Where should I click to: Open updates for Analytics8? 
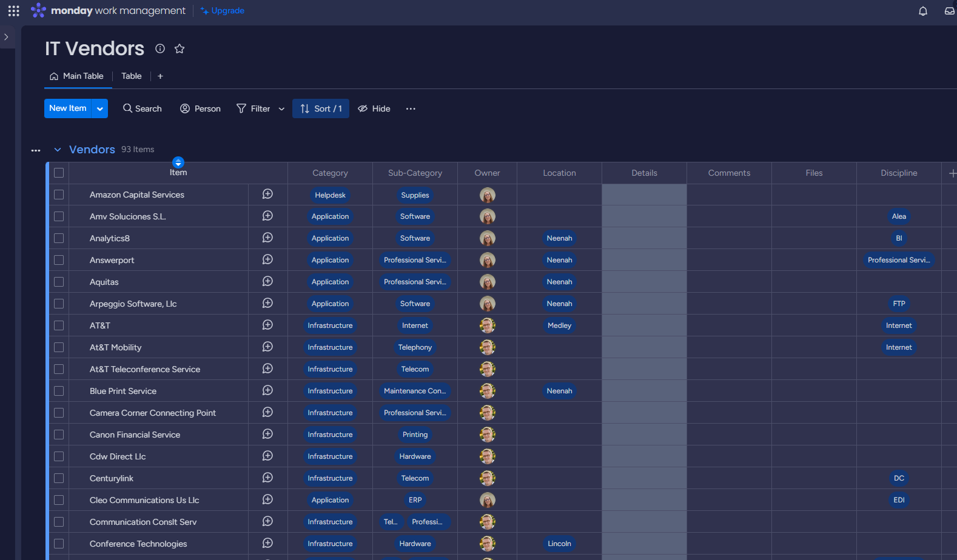[267, 238]
